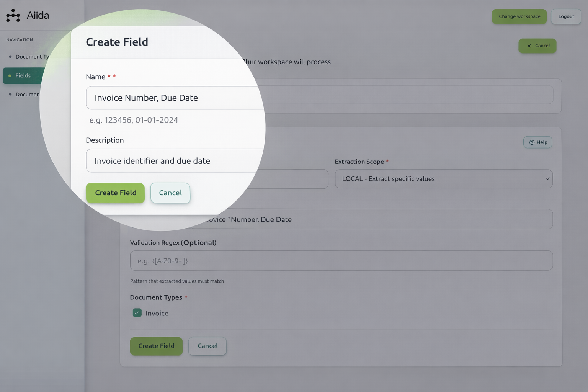Click the checkmark icon in Invoice checkbox
Viewport: 588px width, 392px height.
coord(137,313)
